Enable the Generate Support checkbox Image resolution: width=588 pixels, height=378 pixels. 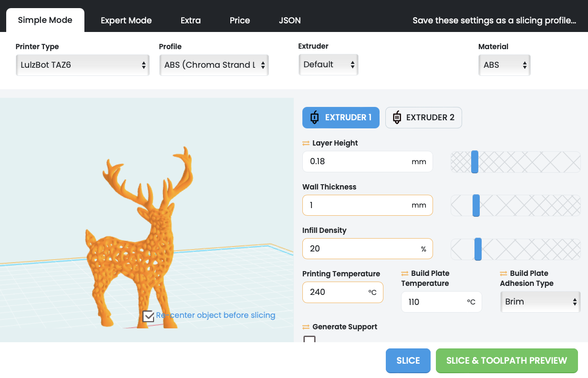point(310,341)
